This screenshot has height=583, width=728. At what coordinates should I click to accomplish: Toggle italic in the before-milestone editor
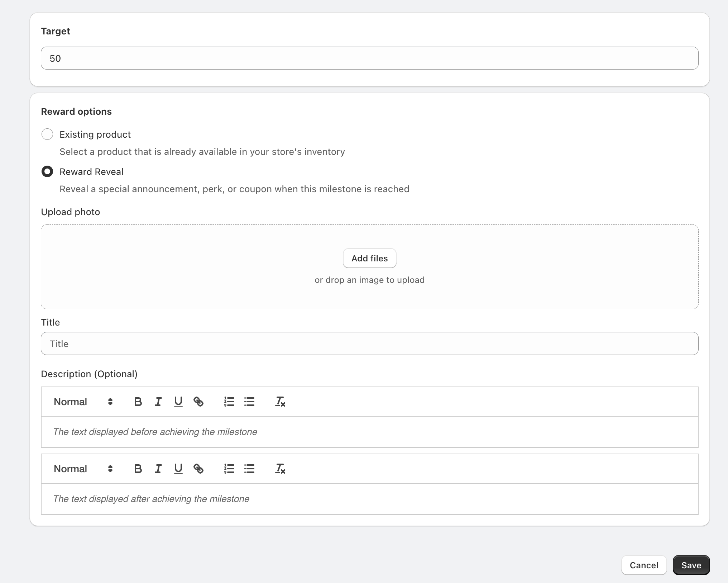pos(158,402)
